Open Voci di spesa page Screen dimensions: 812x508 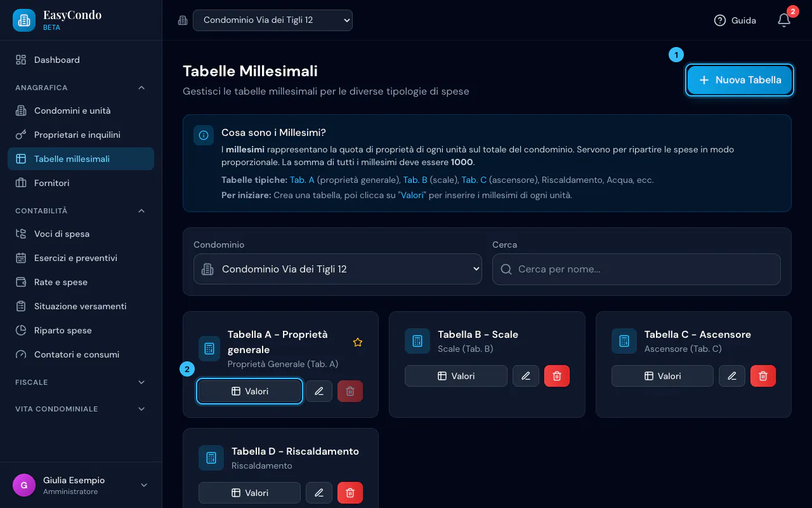coord(81,234)
